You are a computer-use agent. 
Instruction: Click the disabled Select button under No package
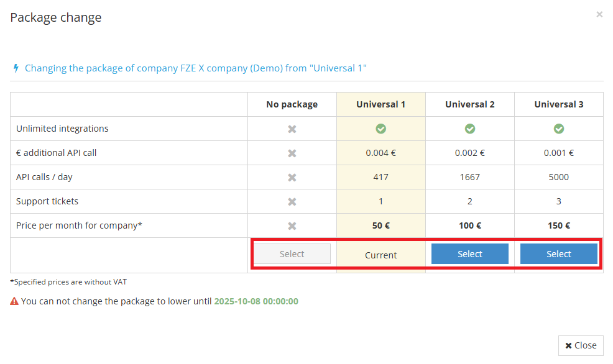coord(292,253)
